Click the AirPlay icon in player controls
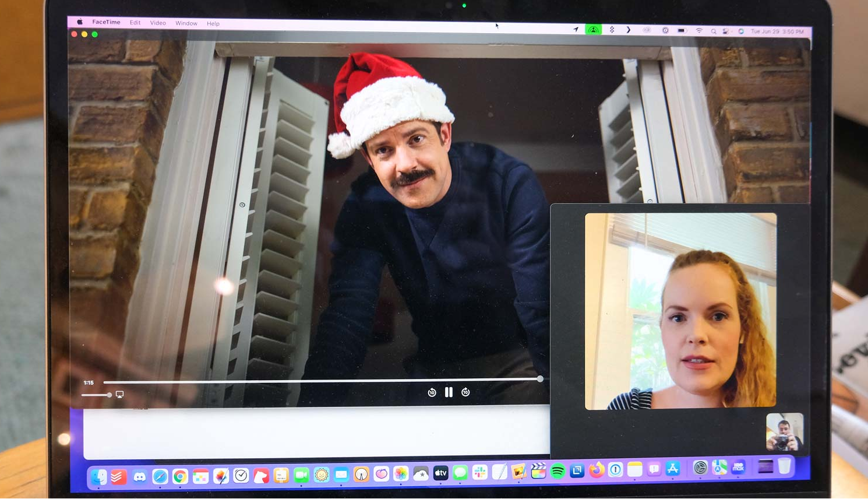868x499 pixels. (119, 395)
